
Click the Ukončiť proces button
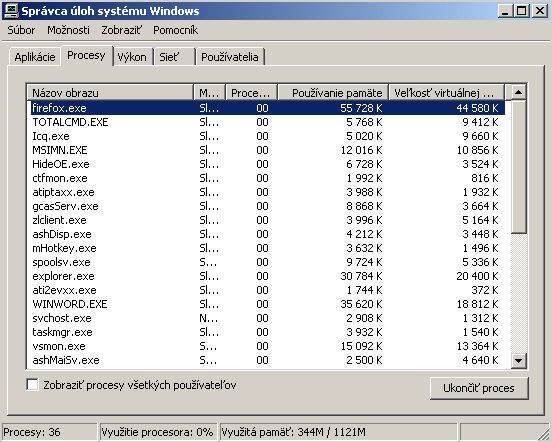pos(479,388)
